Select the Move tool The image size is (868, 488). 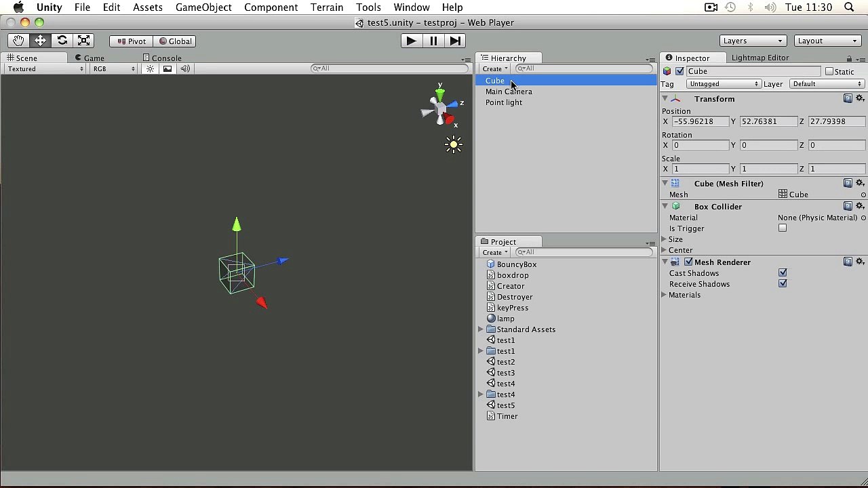point(40,41)
